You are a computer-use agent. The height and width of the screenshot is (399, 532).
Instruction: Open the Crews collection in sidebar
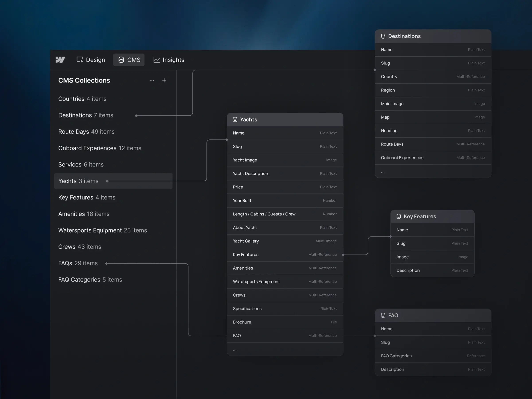80,247
